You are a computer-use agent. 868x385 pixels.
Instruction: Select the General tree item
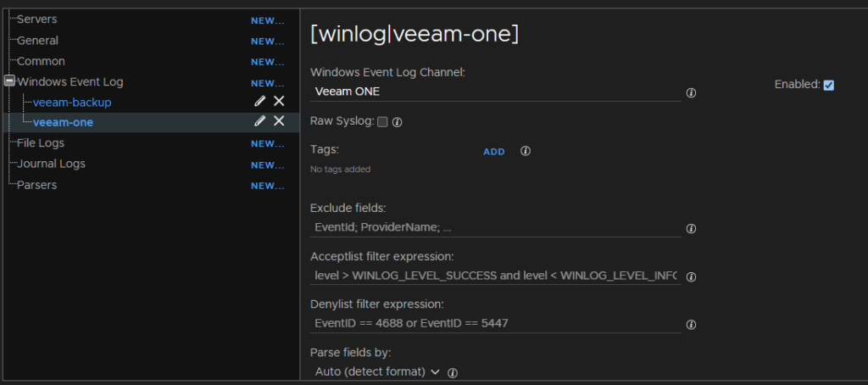[37, 41]
